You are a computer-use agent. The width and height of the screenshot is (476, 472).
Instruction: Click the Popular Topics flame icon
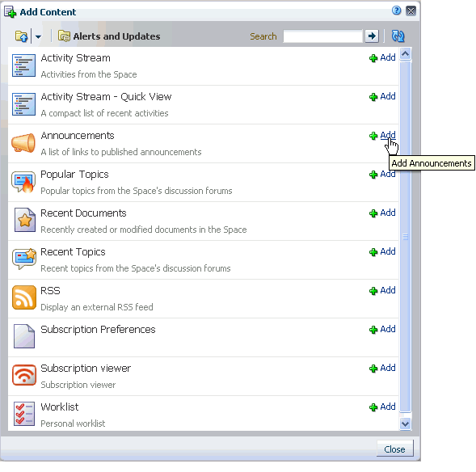23,182
